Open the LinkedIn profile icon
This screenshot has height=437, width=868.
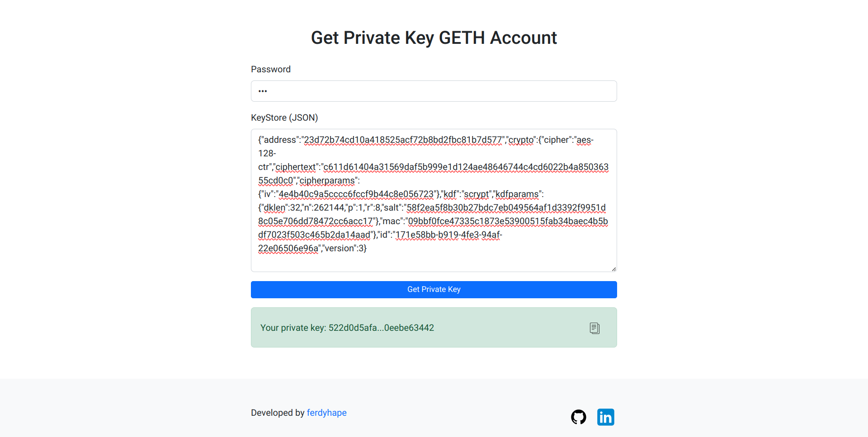point(605,417)
